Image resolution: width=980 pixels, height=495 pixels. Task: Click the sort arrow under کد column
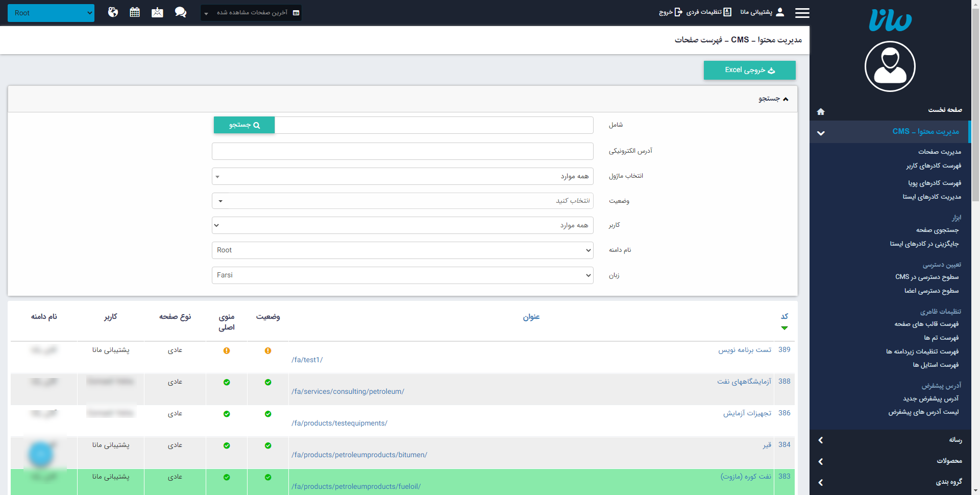pyautogui.click(x=785, y=327)
